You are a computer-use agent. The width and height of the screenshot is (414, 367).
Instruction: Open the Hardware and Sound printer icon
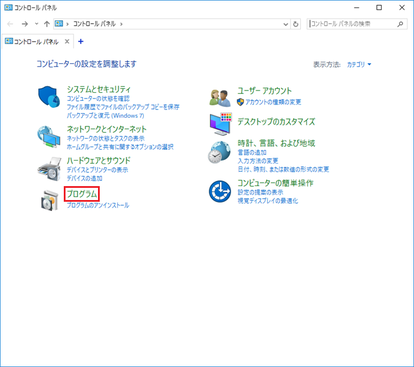point(49,168)
